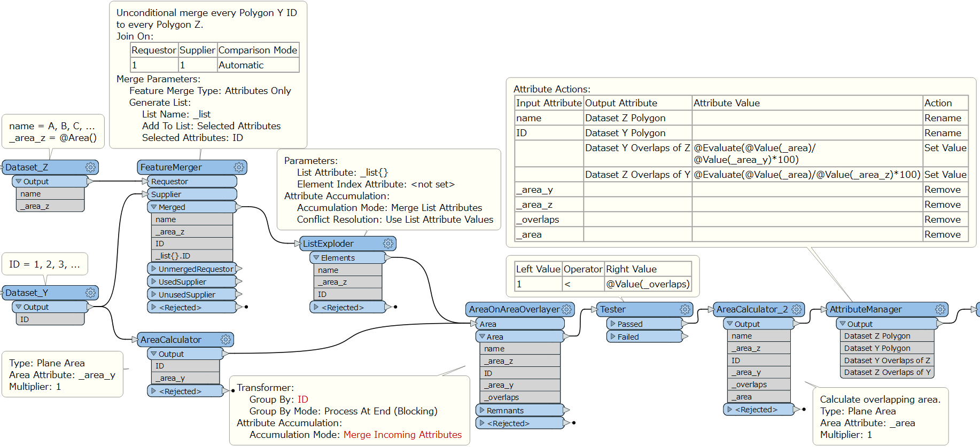Click _overlaps attribute in AreaCalculator_2
The width and height of the screenshot is (980, 447).
point(759,385)
